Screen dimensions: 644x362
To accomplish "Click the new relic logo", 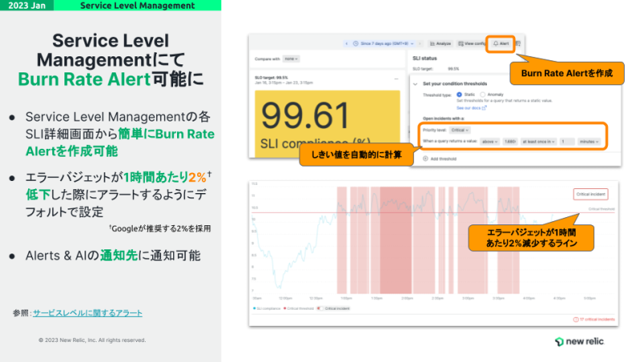I will (x=579, y=341).
